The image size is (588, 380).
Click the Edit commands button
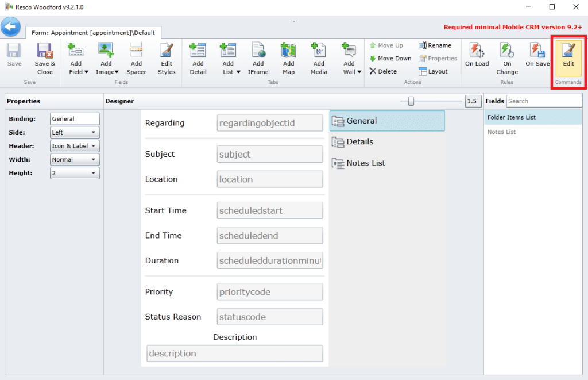coord(568,55)
